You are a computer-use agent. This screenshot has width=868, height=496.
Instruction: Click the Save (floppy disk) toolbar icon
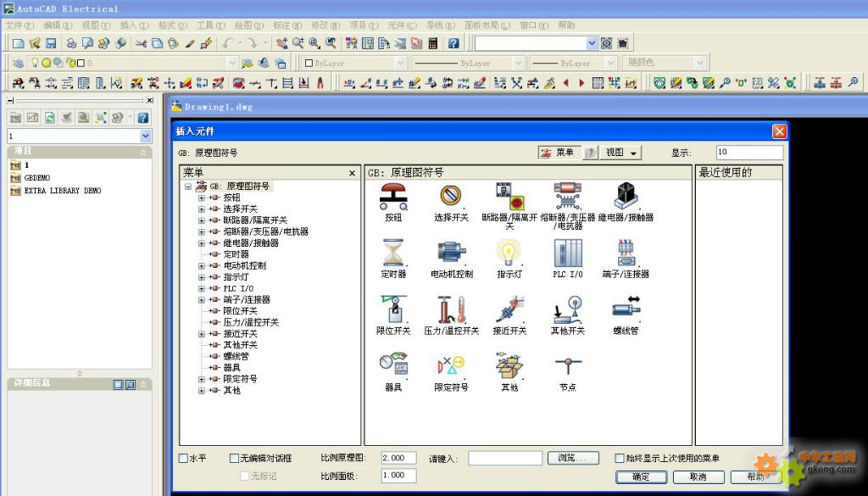pyautogui.click(x=51, y=43)
